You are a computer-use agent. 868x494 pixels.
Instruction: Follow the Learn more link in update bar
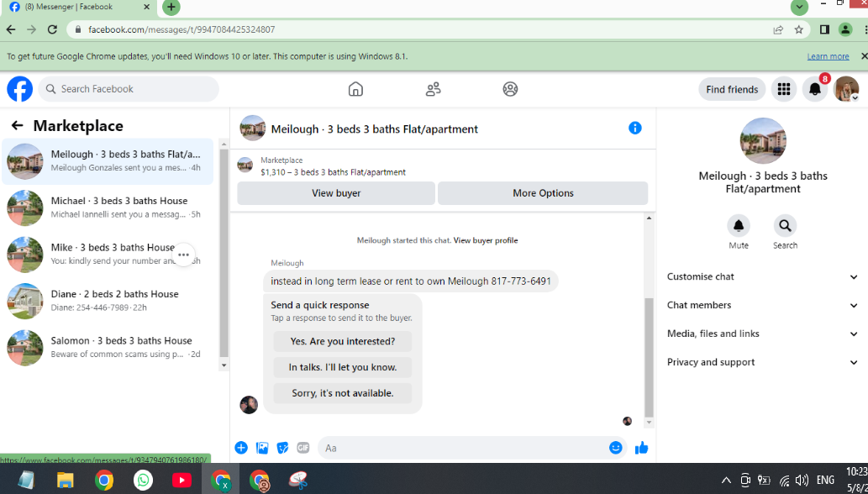click(x=828, y=56)
